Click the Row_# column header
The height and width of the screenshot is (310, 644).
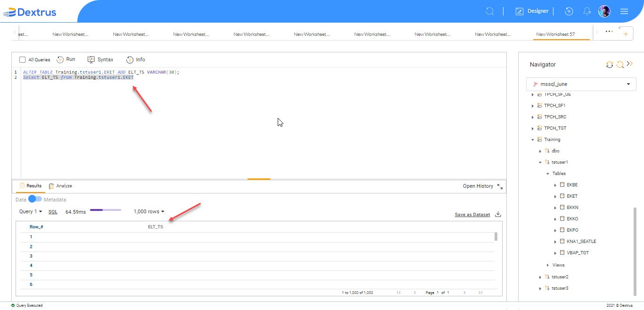coord(36,227)
